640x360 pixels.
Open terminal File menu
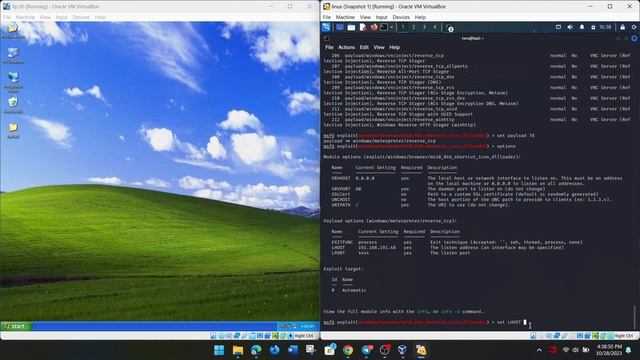click(329, 47)
